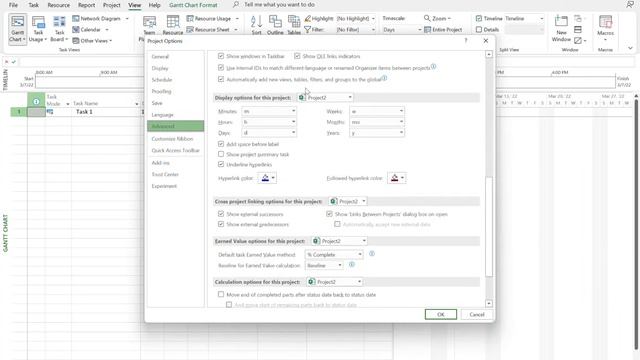Open Baseline for Earned Value dropdown
The width and height of the screenshot is (640, 360).
(324, 265)
